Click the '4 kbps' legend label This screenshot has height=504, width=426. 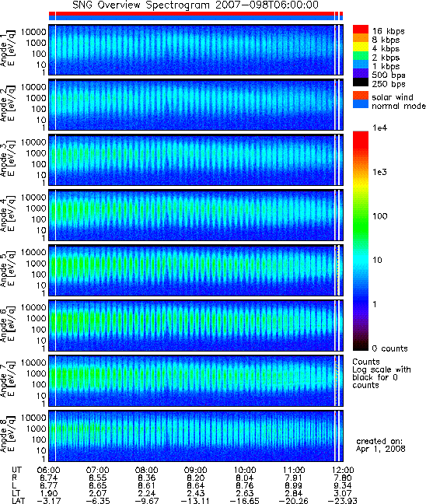(x=386, y=49)
